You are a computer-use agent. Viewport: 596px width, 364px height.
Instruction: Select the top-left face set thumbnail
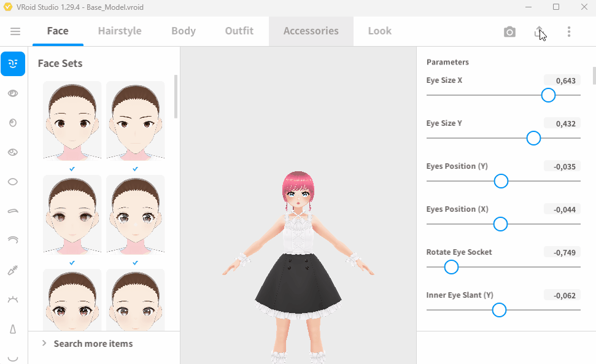(x=72, y=120)
